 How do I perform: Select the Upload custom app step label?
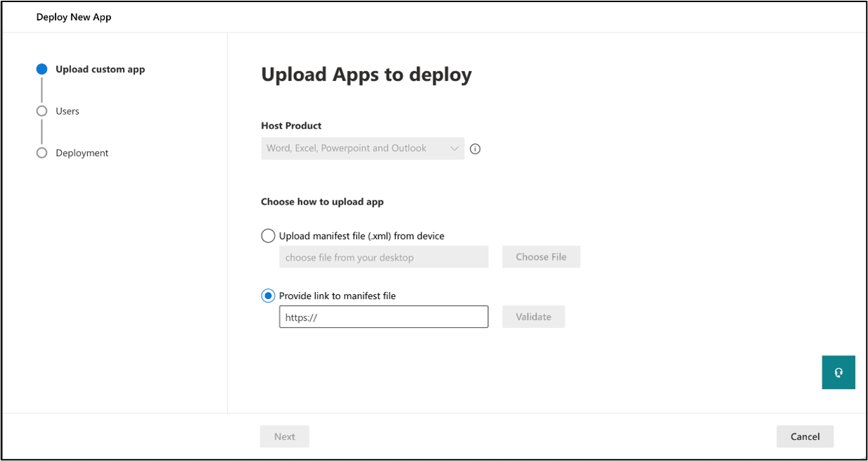101,69
